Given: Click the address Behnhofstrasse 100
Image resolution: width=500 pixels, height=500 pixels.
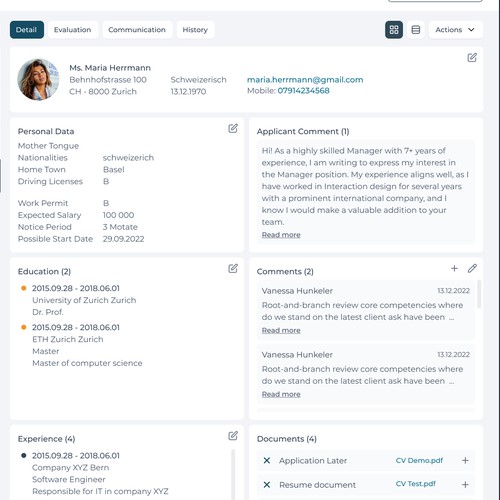Looking at the screenshot, I should coord(108,80).
